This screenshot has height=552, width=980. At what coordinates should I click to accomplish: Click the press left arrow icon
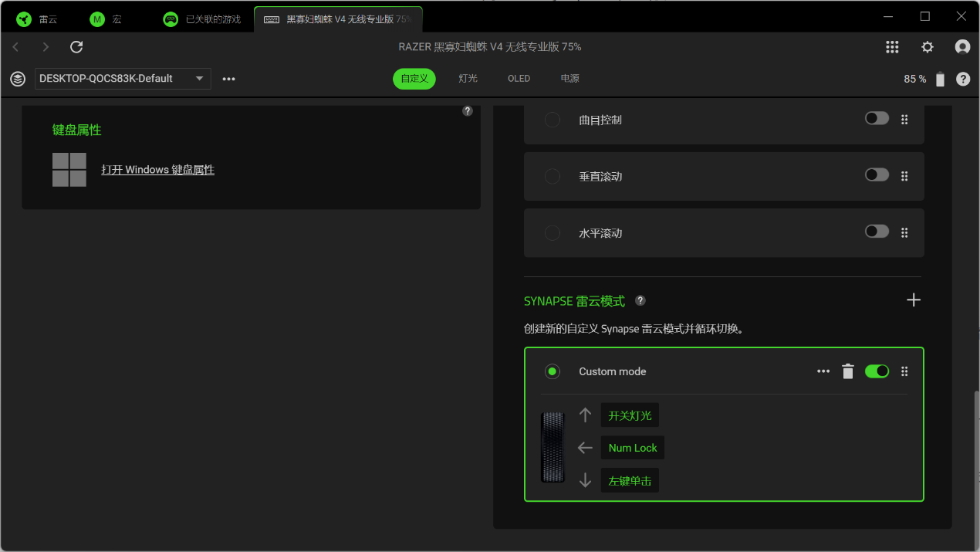pyautogui.click(x=585, y=448)
